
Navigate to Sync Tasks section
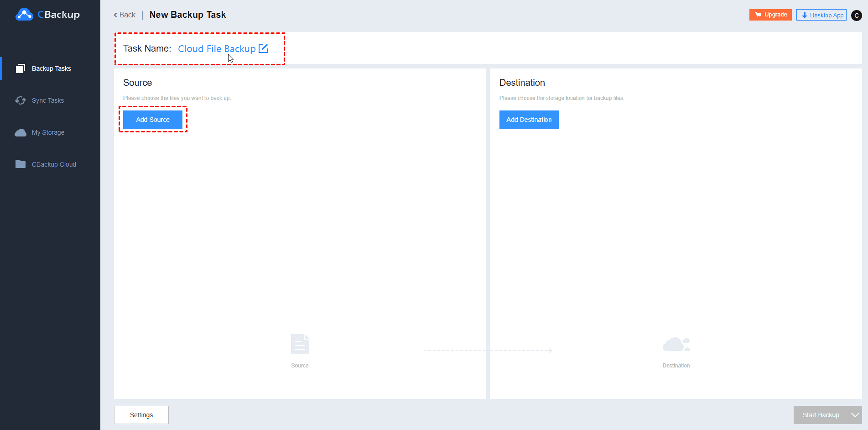tap(48, 100)
